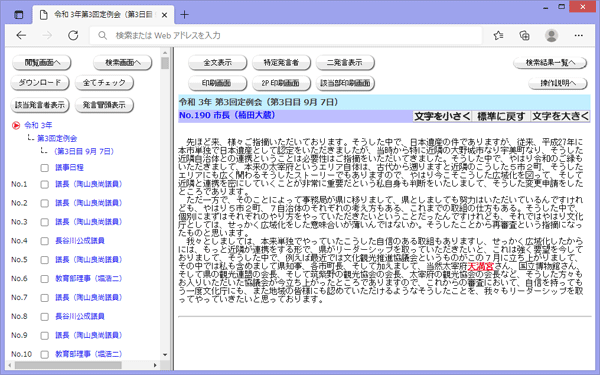Viewport: 600px width, 375px height.
Task: Click the left panel vertical scrollbar thumb
Action: click(x=165, y=63)
